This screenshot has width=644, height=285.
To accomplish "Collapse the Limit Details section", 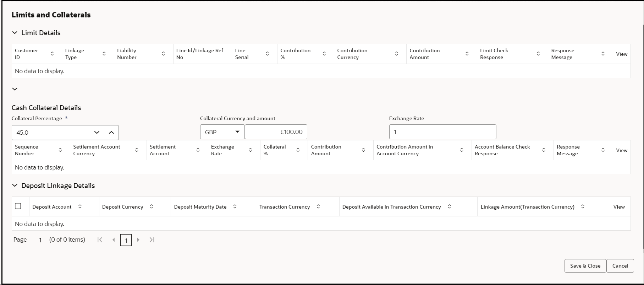I will point(15,33).
